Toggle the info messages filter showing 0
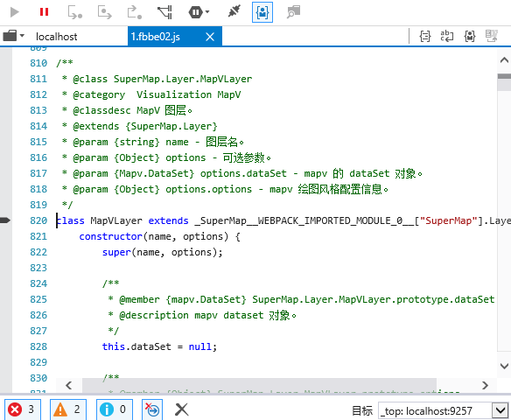 [x=115, y=409]
